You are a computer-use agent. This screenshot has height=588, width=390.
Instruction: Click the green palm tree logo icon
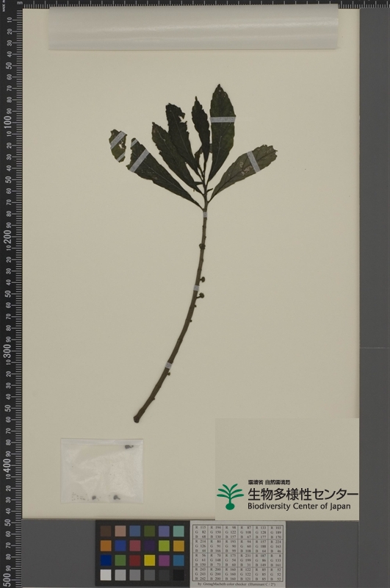(230, 497)
